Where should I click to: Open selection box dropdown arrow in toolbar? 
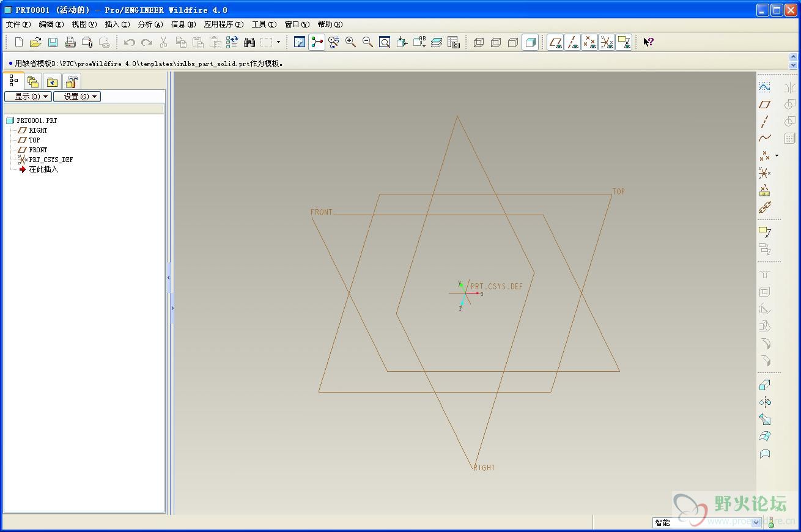click(x=278, y=42)
